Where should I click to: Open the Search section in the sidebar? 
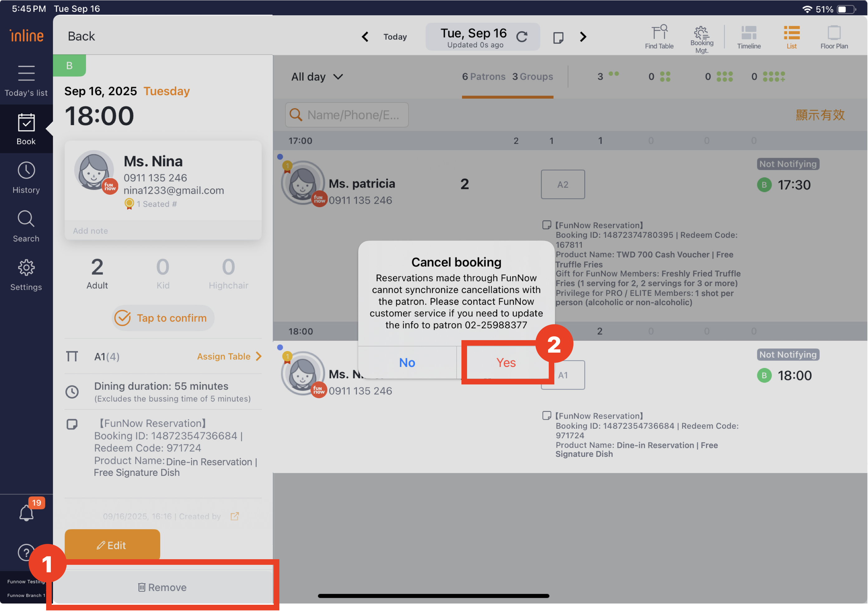coord(26,226)
